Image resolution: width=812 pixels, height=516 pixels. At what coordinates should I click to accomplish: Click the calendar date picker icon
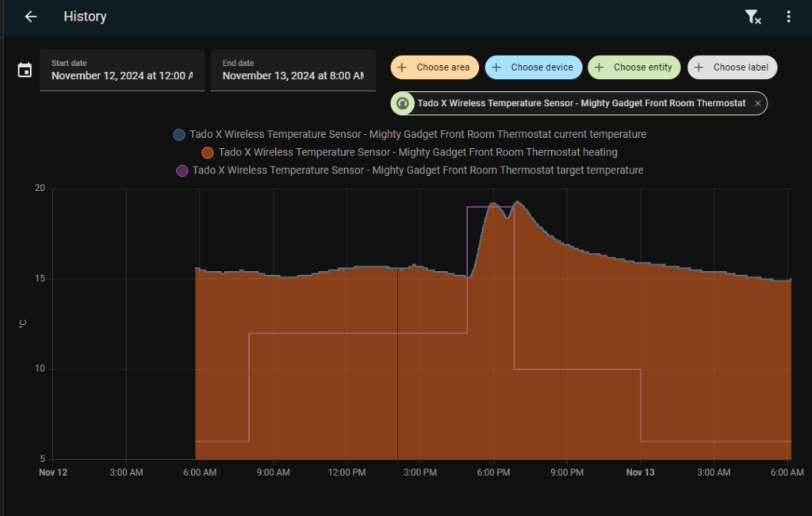point(25,71)
